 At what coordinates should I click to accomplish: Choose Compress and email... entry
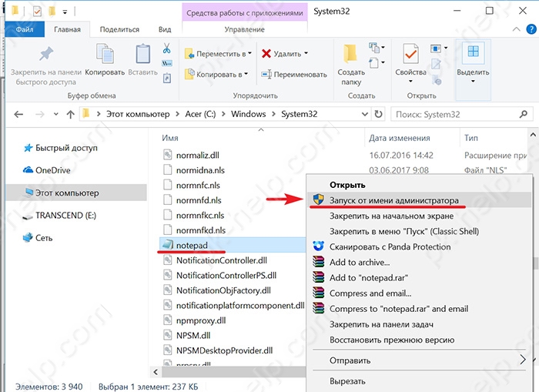click(x=419, y=293)
